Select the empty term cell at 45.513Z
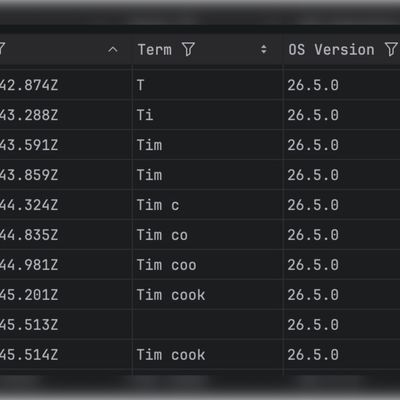This screenshot has height=400, width=400. click(x=208, y=325)
